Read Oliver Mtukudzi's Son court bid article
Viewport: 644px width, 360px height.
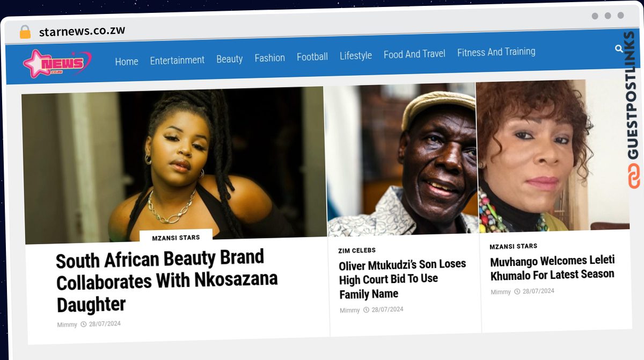coord(402,279)
